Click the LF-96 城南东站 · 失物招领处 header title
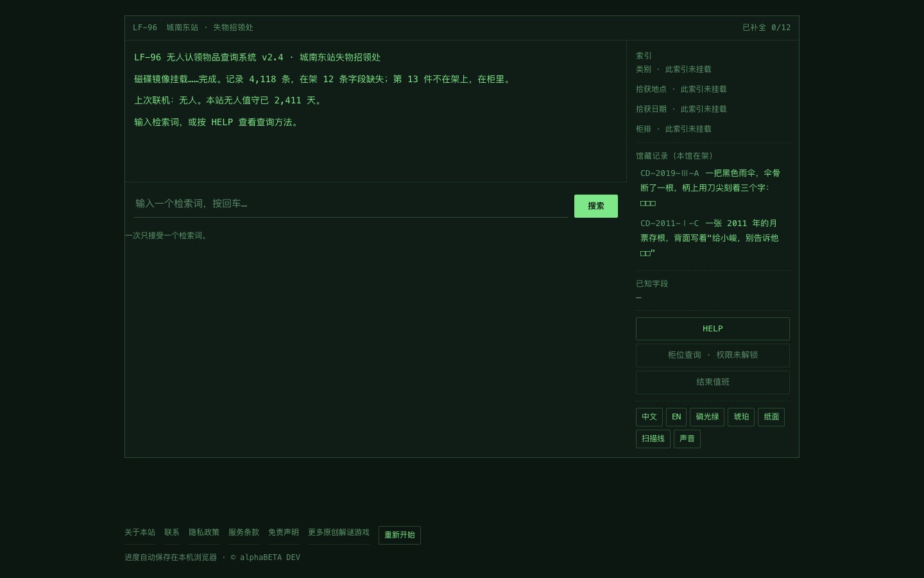 193,28
